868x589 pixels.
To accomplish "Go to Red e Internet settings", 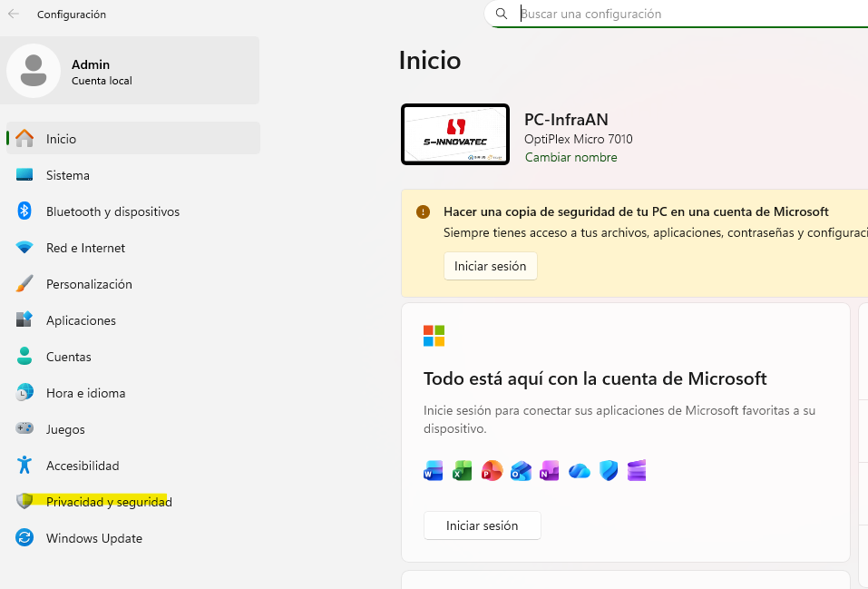I will [132, 248].
